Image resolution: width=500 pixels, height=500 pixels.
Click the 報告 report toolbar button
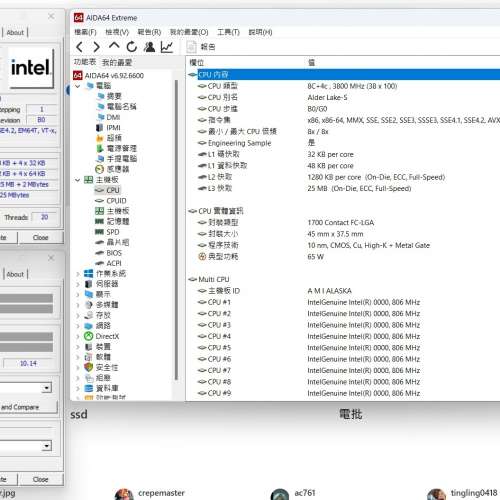201,47
